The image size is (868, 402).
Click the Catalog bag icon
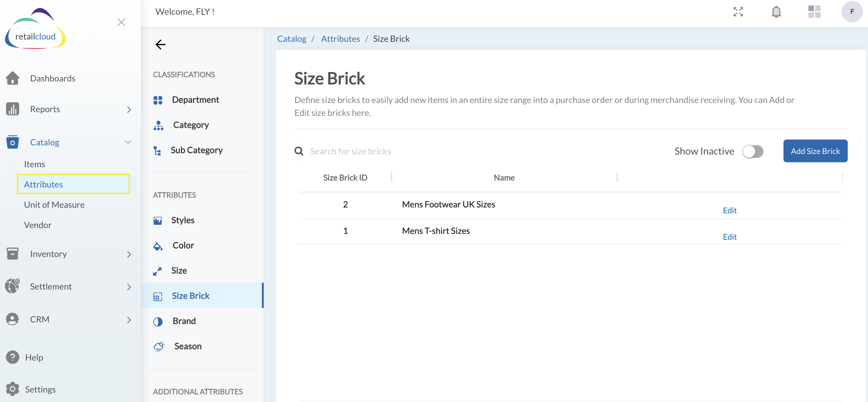[13, 142]
